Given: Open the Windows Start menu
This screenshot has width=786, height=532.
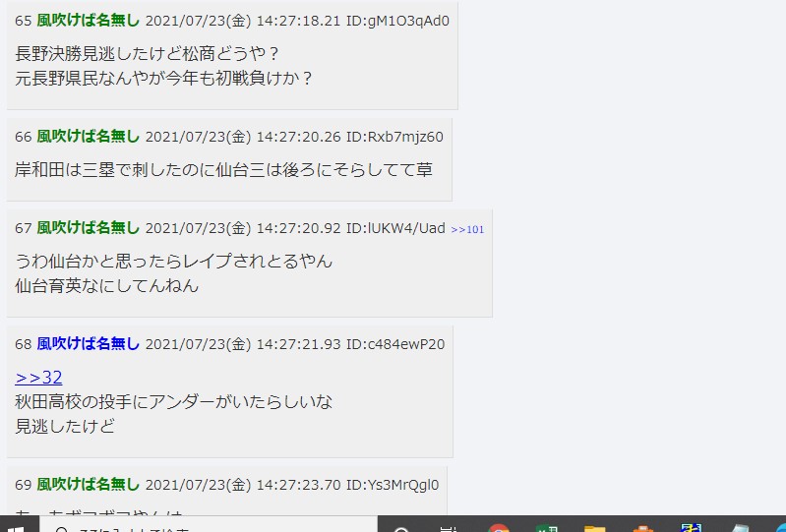Looking at the screenshot, I should 16,528.
